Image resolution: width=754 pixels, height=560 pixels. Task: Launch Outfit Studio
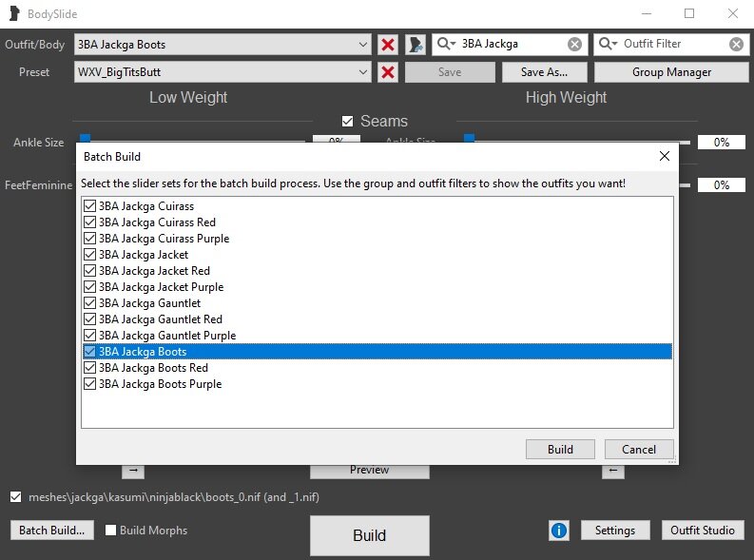(703, 531)
